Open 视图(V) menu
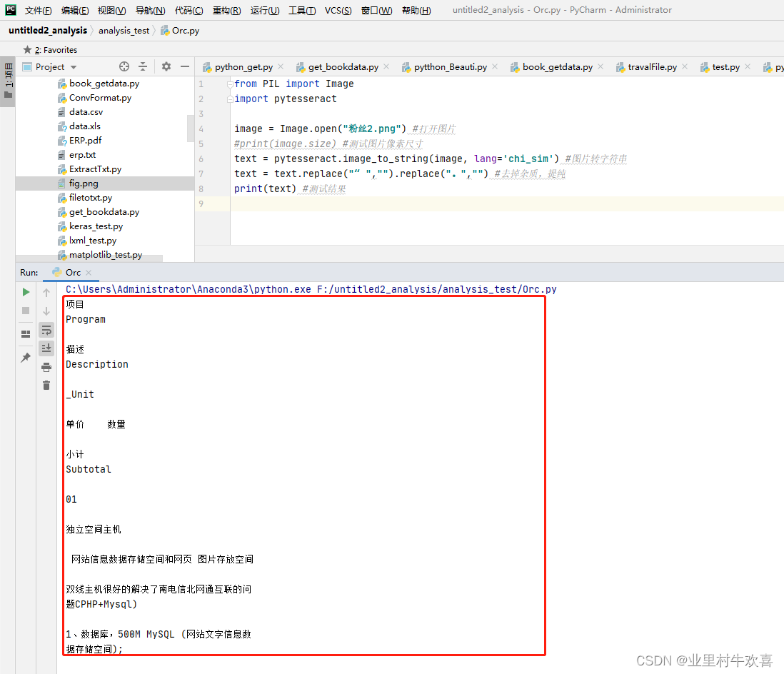This screenshot has width=784, height=674. (x=111, y=11)
